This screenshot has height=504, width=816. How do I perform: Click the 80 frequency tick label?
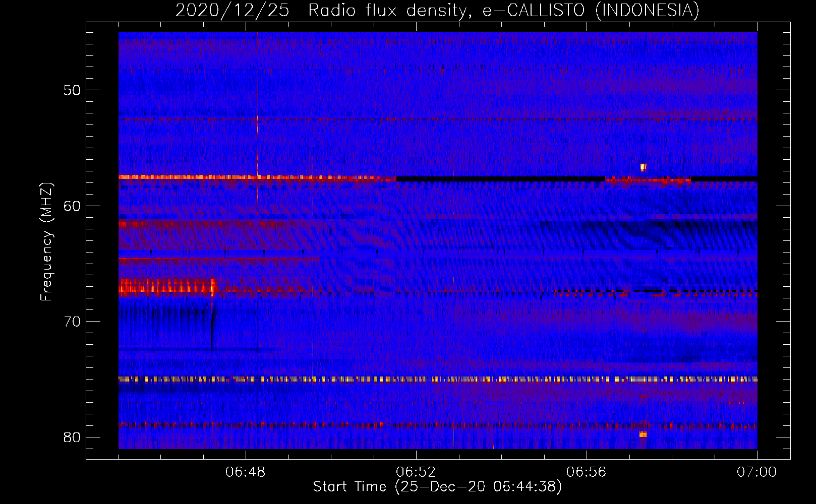pos(72,437)
